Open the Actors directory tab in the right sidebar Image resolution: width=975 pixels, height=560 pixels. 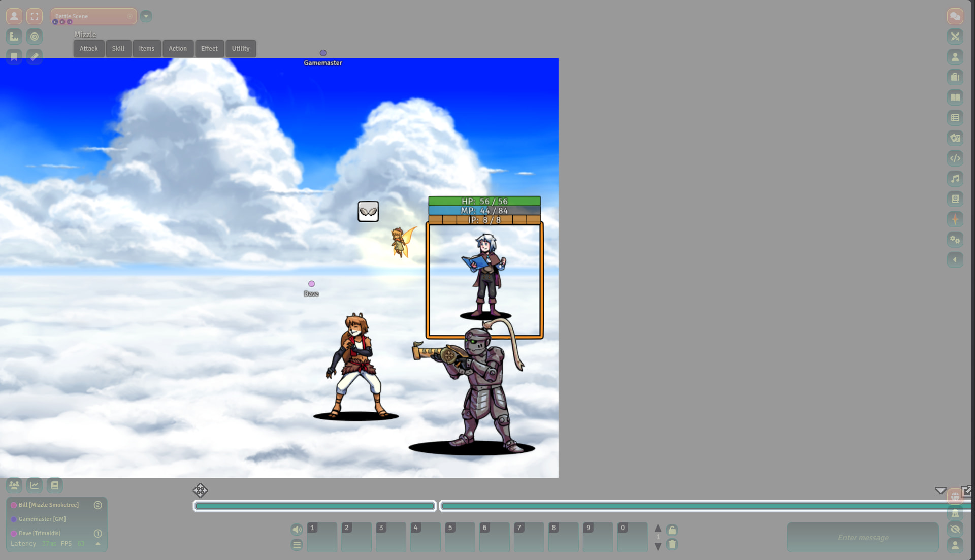pos(955,57)
